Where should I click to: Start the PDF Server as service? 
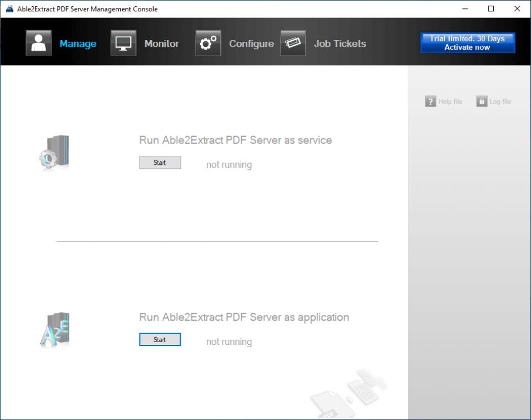(x=160, y=163)
